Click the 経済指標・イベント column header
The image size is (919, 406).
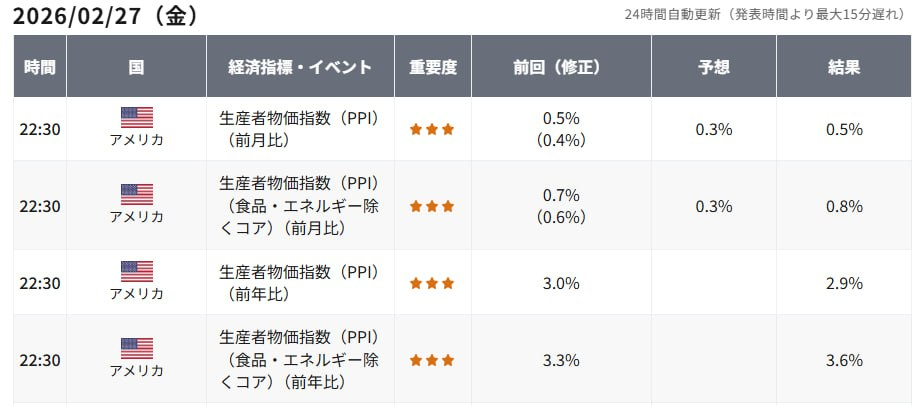[300, 68]
